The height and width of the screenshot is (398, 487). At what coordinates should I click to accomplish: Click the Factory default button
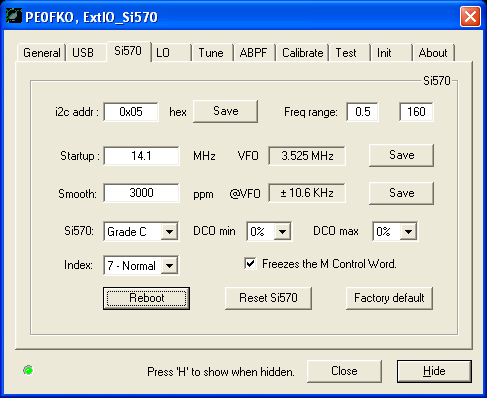pyautogui.click(x=389, y=298)
